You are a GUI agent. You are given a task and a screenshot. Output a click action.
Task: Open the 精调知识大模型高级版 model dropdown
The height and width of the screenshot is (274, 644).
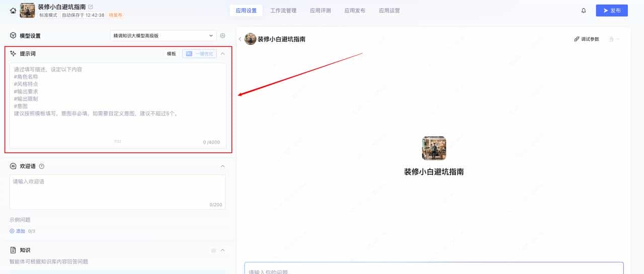[163, 36]
